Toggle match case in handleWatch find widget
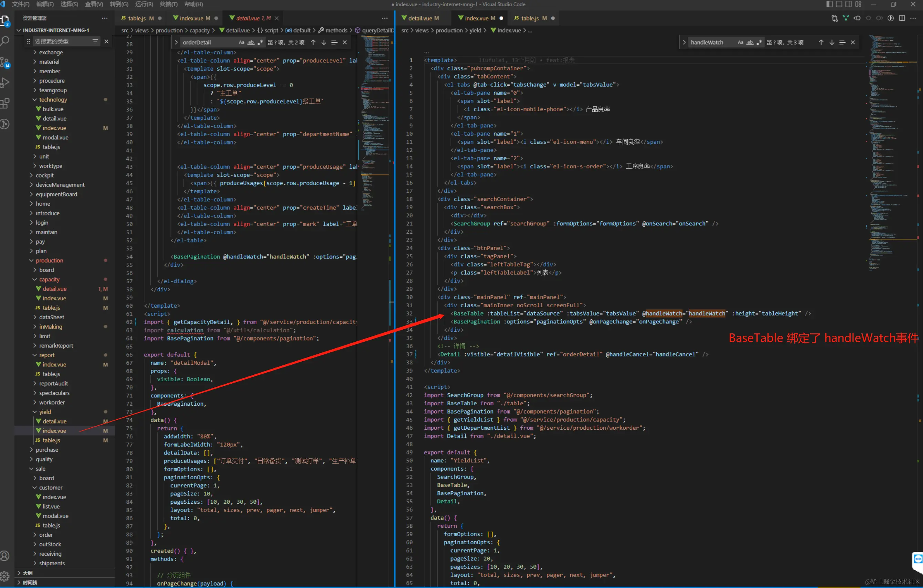This screenshot has width=923, height=588. point(740,42)
